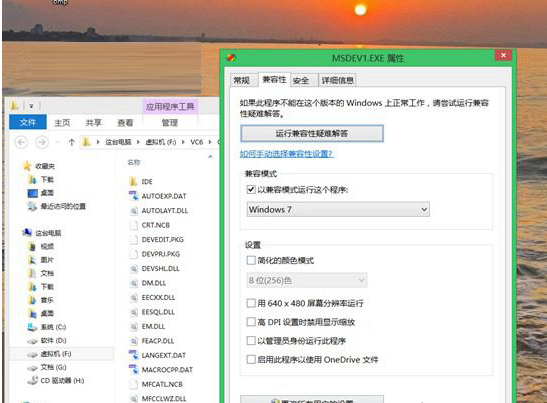Check 高 DPI 设置时禁用显示缩放
Screen dimensions: 547x403
pos(251,322)
